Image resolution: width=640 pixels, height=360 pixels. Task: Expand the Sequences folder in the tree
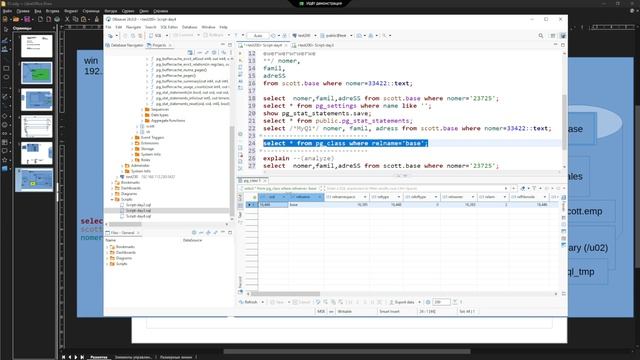142,109
